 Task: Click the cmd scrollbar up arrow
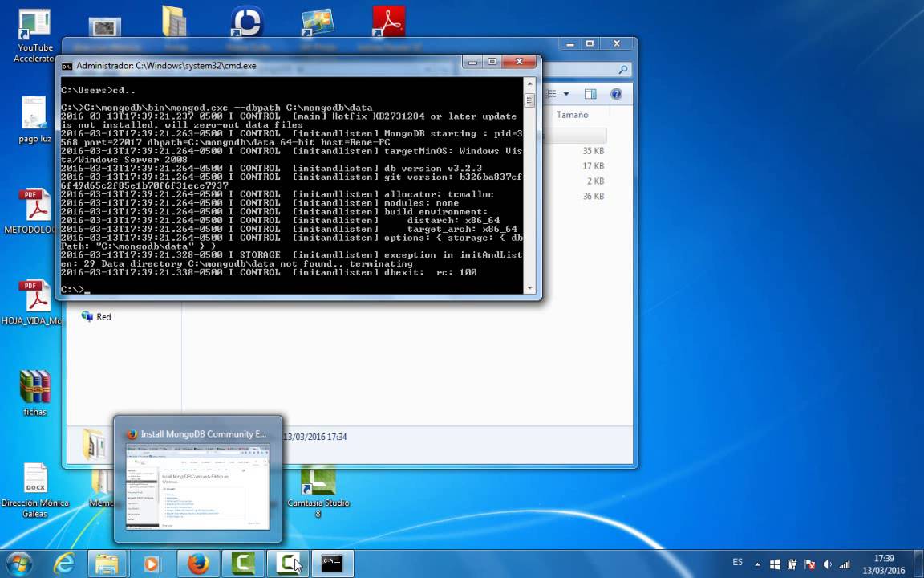(x=529, y=84)
